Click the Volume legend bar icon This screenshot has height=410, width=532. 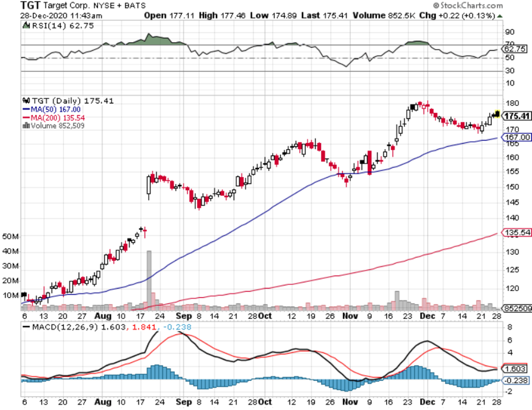pyautogui.click(x=26, y=126)
